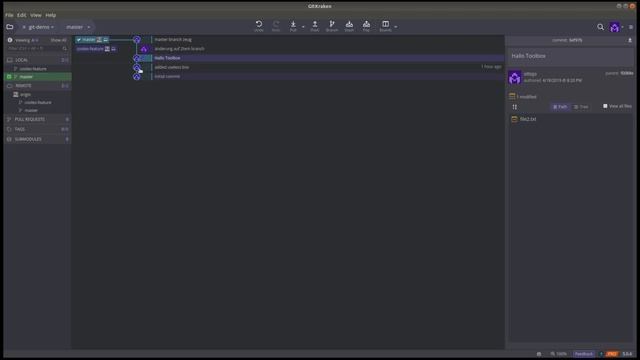This screenshot has width=640, height=360.
Task: Open the Pull options dropdown arrow
Action: [303, 27]
